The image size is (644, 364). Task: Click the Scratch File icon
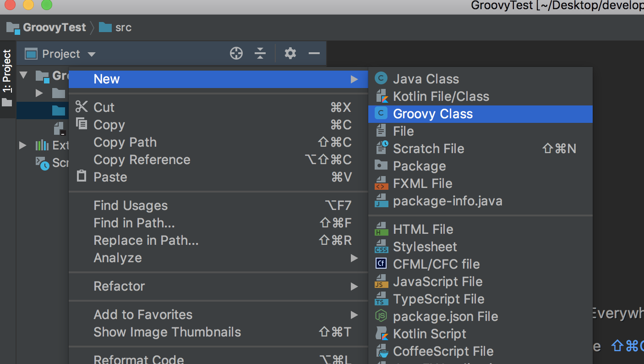[381, 149]
